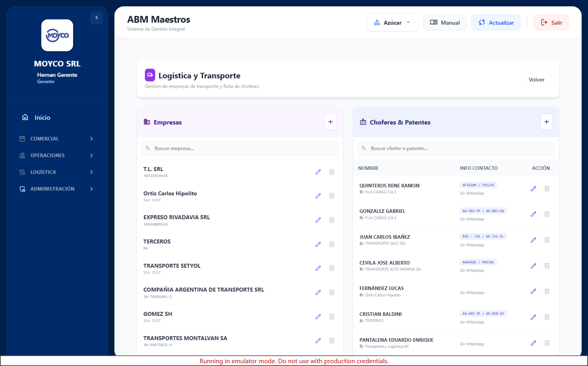Click the AA469QE / MXX302 plate badge
The image size is (588, 366).
pyautogui.click(x=478, y=262)
